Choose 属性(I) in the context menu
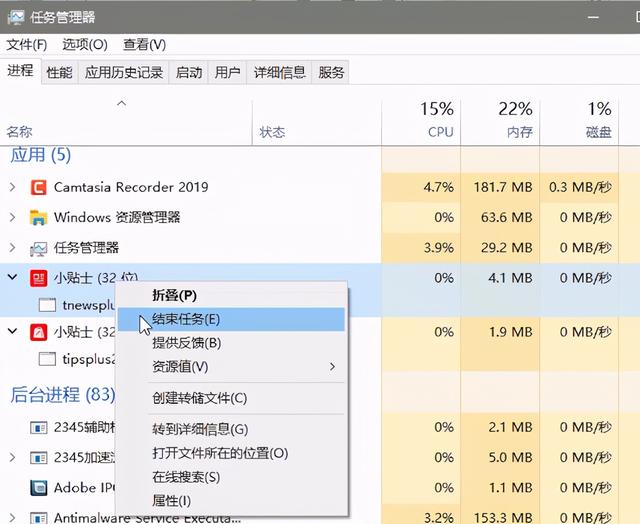This screenshot has width=640, height=524. click(231, 501)
